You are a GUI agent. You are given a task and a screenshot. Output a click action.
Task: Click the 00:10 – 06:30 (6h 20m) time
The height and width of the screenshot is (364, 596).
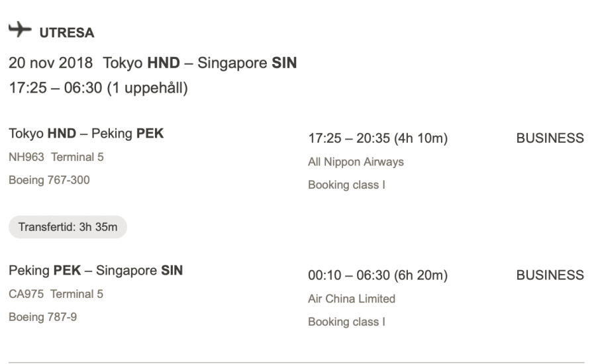377,275
